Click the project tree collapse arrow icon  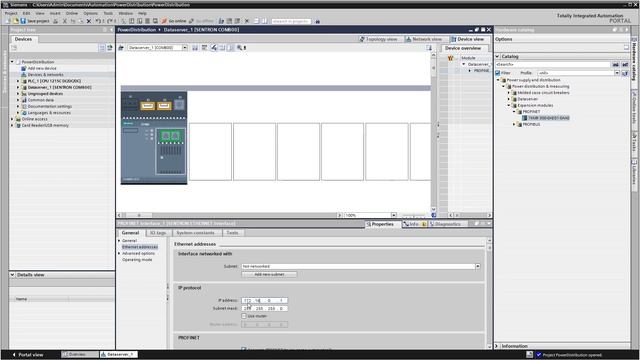111,30
